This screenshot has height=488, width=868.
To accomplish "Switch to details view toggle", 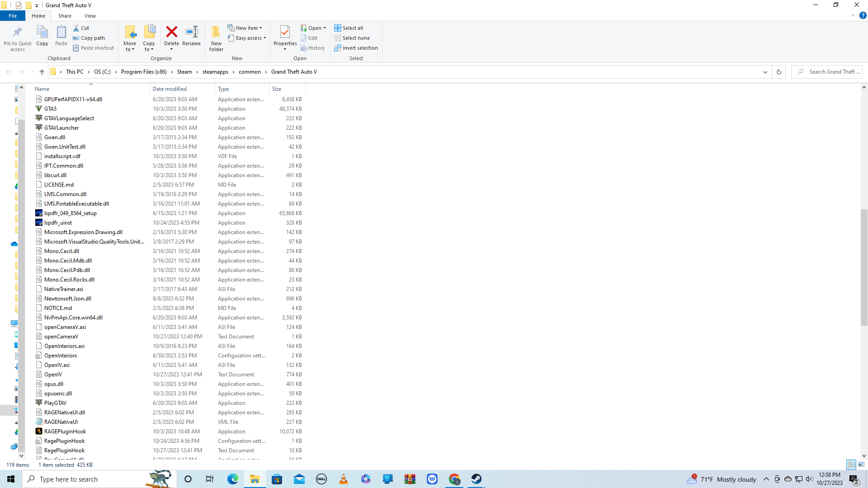I will (851, 465).
